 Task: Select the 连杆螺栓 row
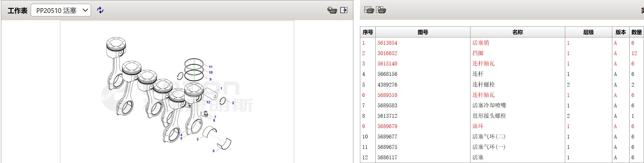tap(483, 85)
